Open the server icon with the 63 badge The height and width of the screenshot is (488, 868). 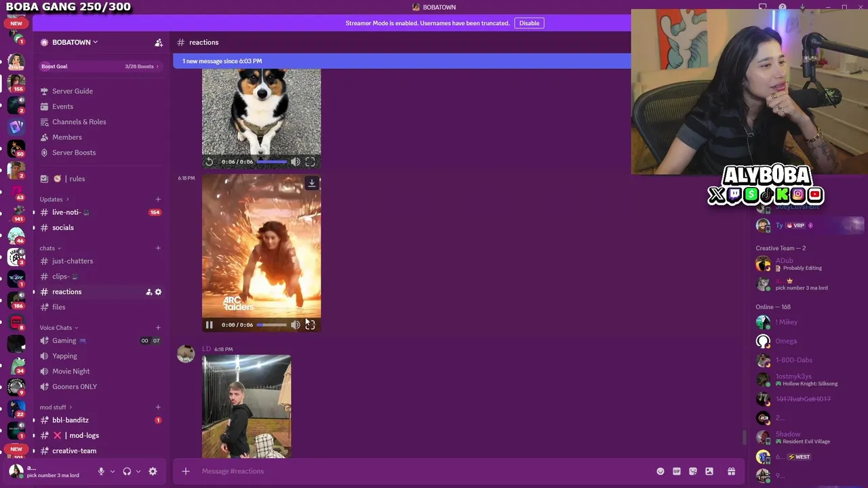click(x=16, y=191)
